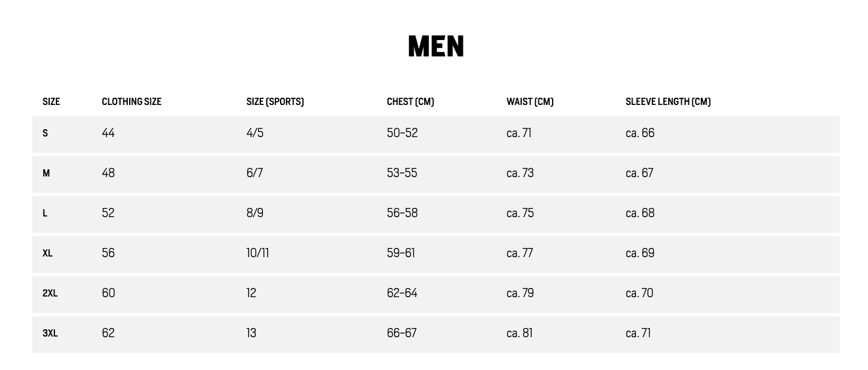
Task: Click sports size 13 cell
Action: [252, 333]
